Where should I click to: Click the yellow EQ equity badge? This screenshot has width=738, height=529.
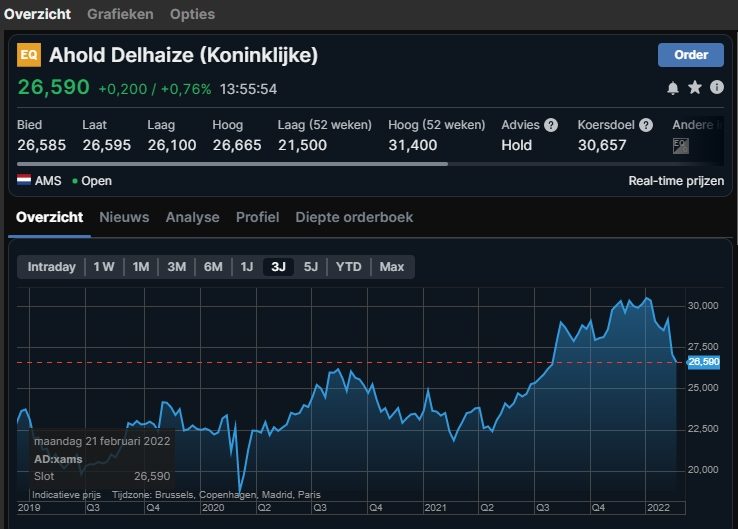point(29,55)
